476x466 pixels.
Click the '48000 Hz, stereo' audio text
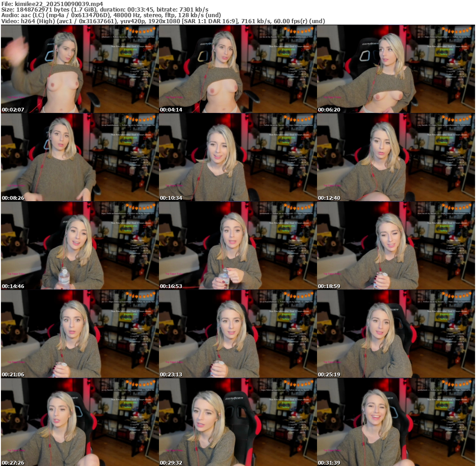pos(138,15)
